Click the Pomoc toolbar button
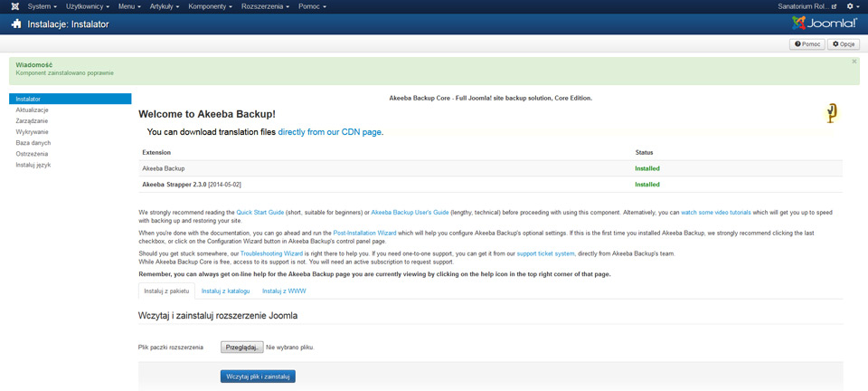 pos(807,44)
